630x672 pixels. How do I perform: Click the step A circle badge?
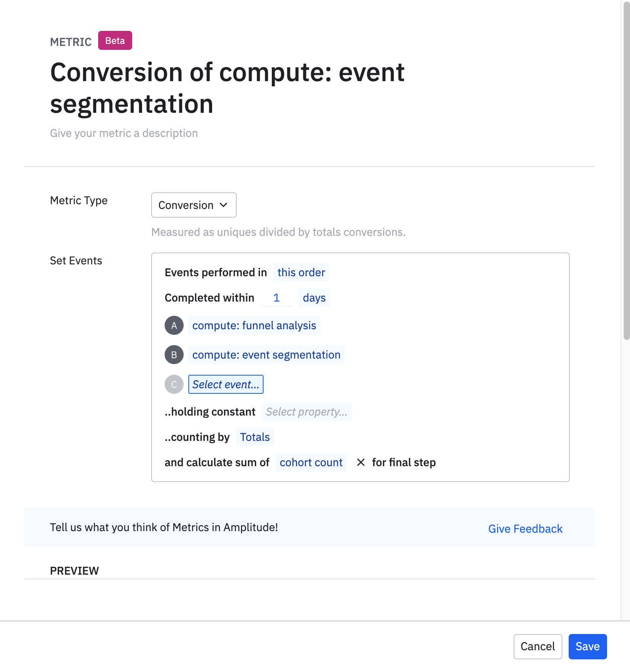[x=174, y=326]
